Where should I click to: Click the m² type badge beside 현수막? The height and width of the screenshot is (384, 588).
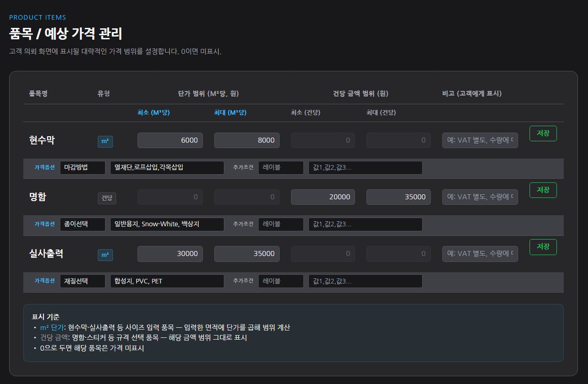[105, 142]
